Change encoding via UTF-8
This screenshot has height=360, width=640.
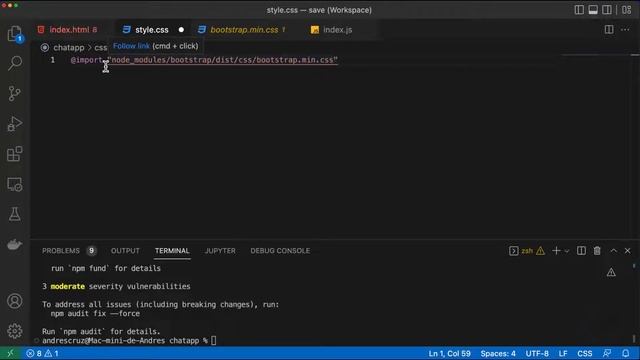click(x=537, y=353)
